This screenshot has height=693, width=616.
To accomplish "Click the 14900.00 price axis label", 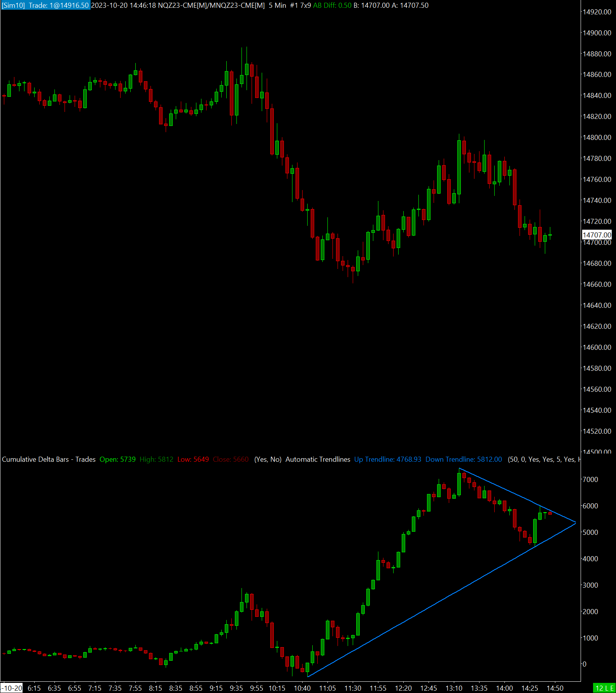I will (x=597, y=33).
